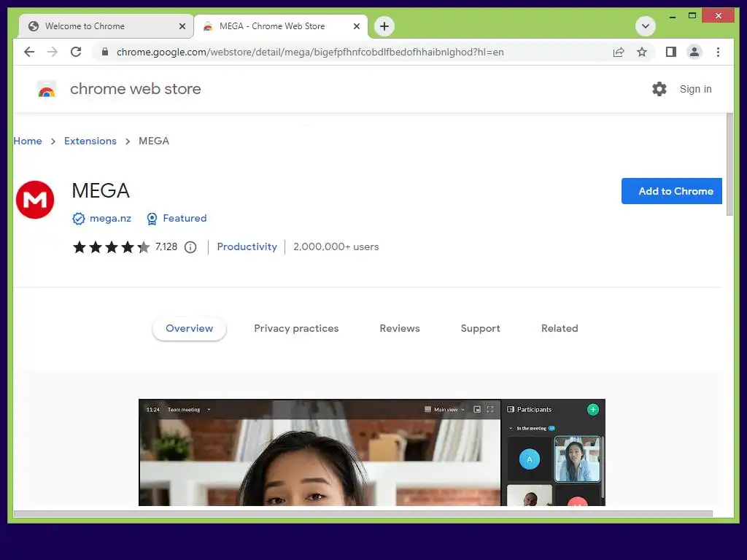
Task: View site info via the padlock icon
Action: click(x=105, y=52)
